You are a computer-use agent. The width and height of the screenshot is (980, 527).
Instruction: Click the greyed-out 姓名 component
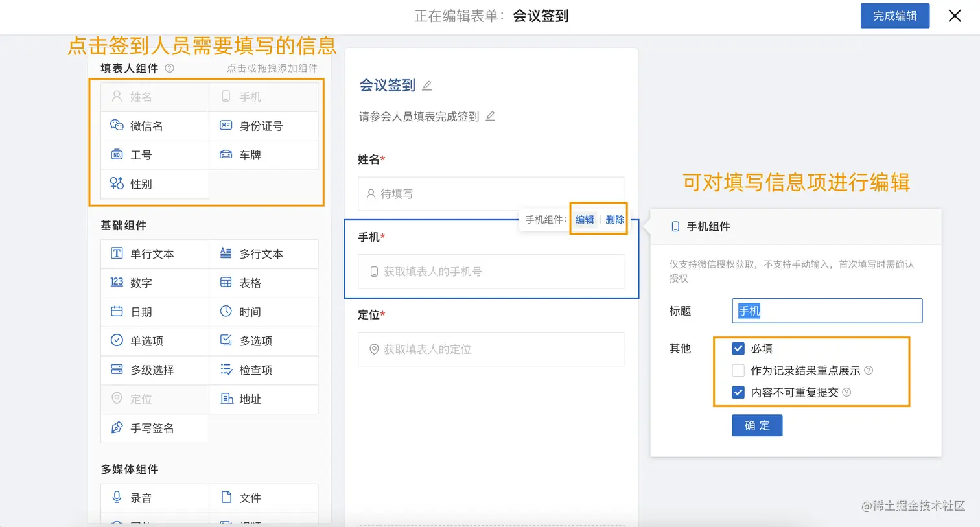pos(155,97)
